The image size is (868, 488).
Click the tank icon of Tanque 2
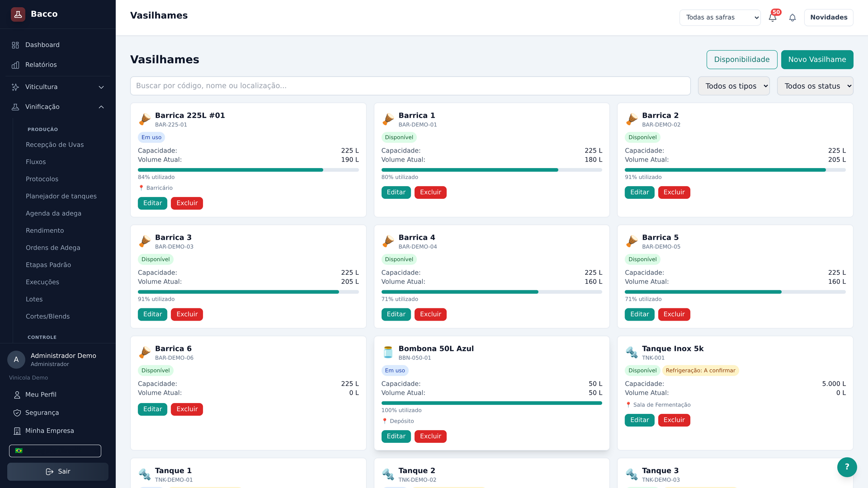pyautogui.click(x=388, y=474)
